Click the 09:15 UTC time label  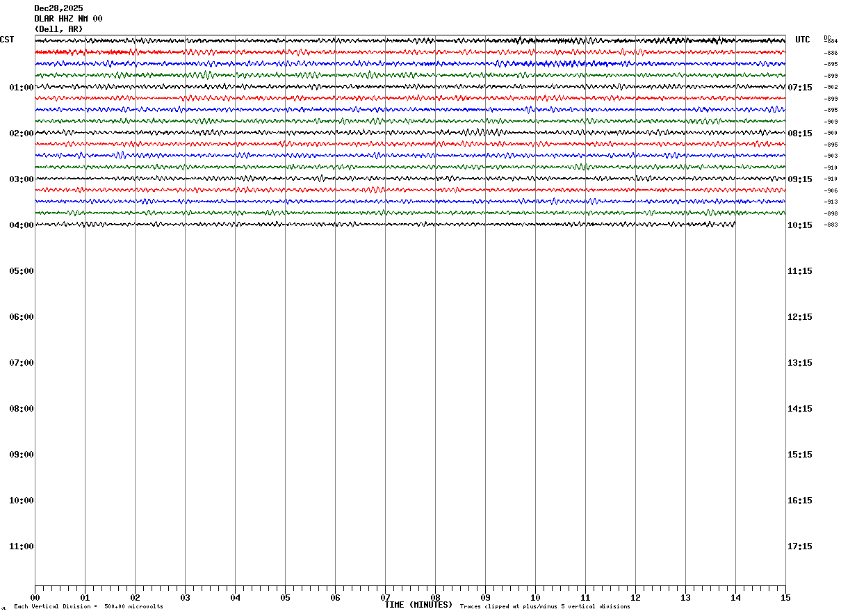click(x=800, y=179)
